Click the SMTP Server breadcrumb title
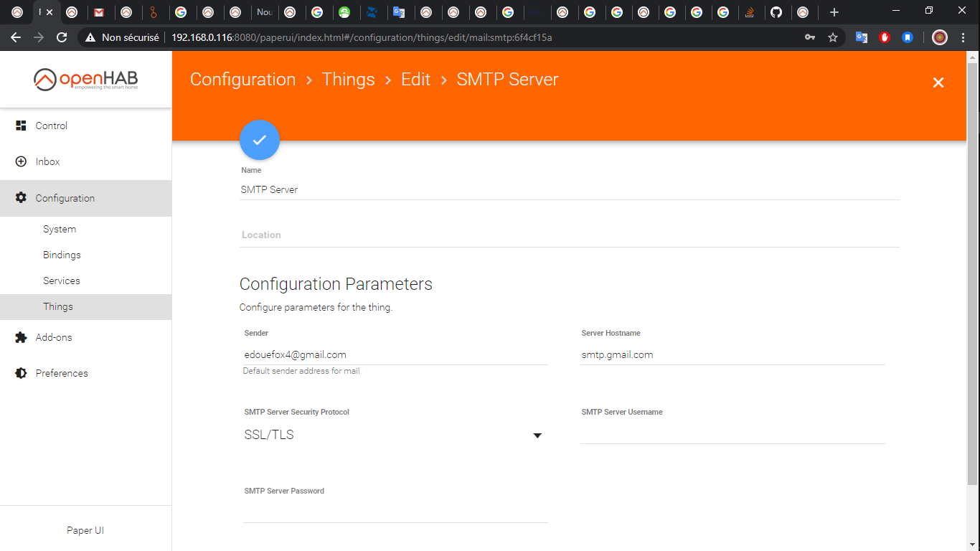This screenshot has height=551, width=980. 507,80
